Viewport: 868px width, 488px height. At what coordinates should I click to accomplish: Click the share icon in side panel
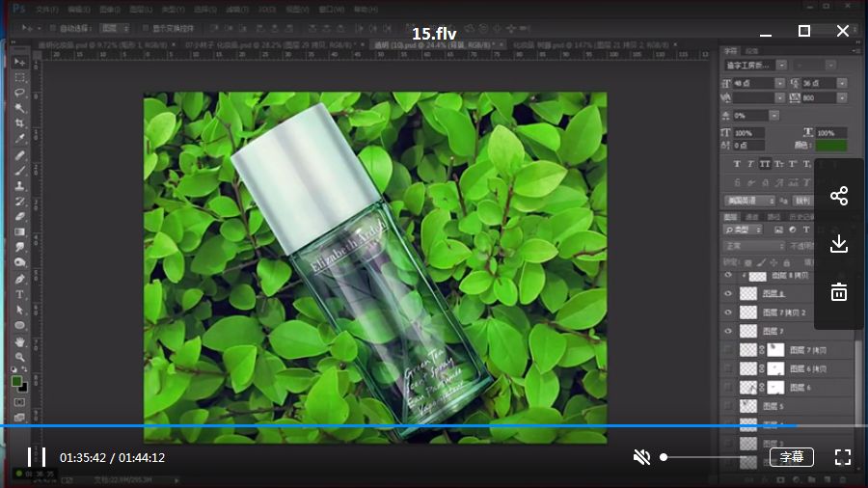tap(839, 196)
